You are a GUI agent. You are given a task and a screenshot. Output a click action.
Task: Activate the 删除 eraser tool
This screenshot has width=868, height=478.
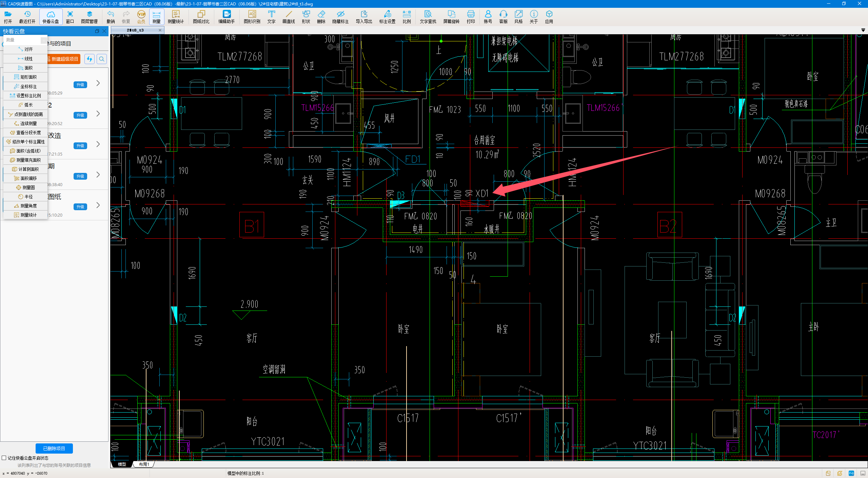tap(321, 17)
